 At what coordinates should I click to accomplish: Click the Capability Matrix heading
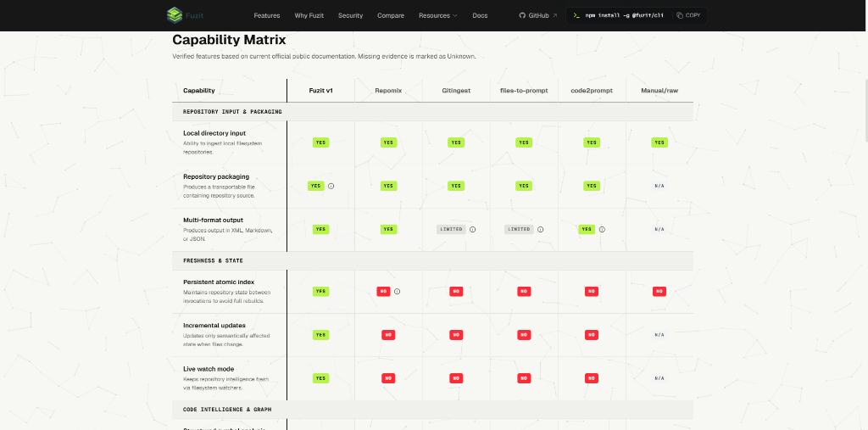click(x=229, y=40)
